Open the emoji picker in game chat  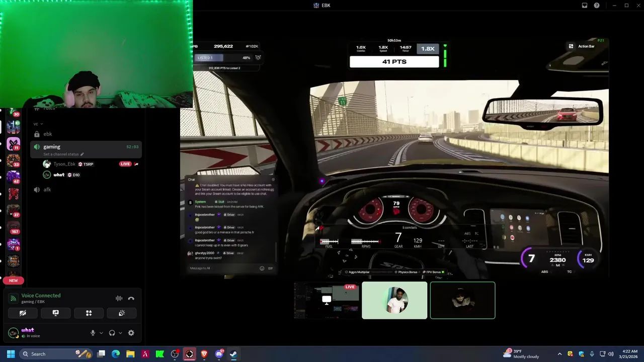pos(262,268)
